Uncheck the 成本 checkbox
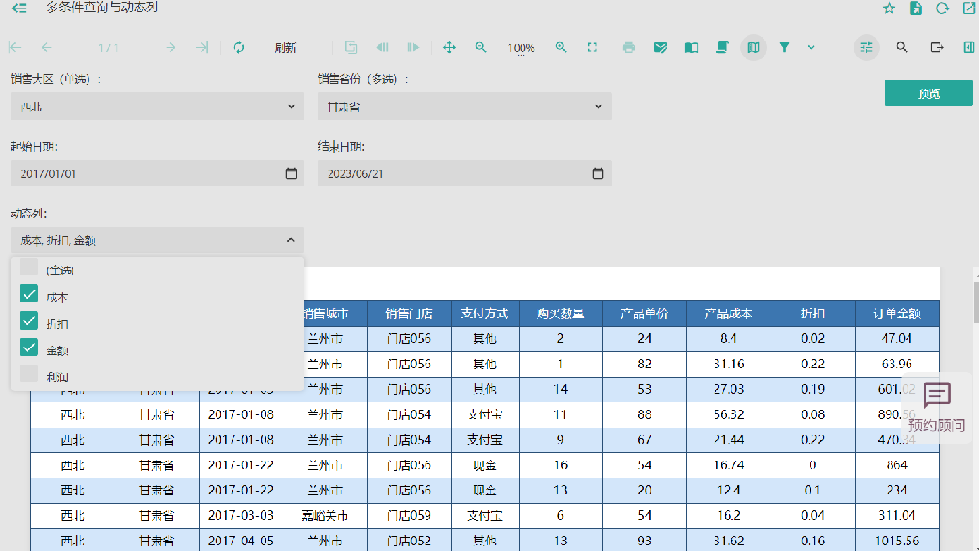The width and height of the screenshot is (980, 551). [x=29, y=295]
